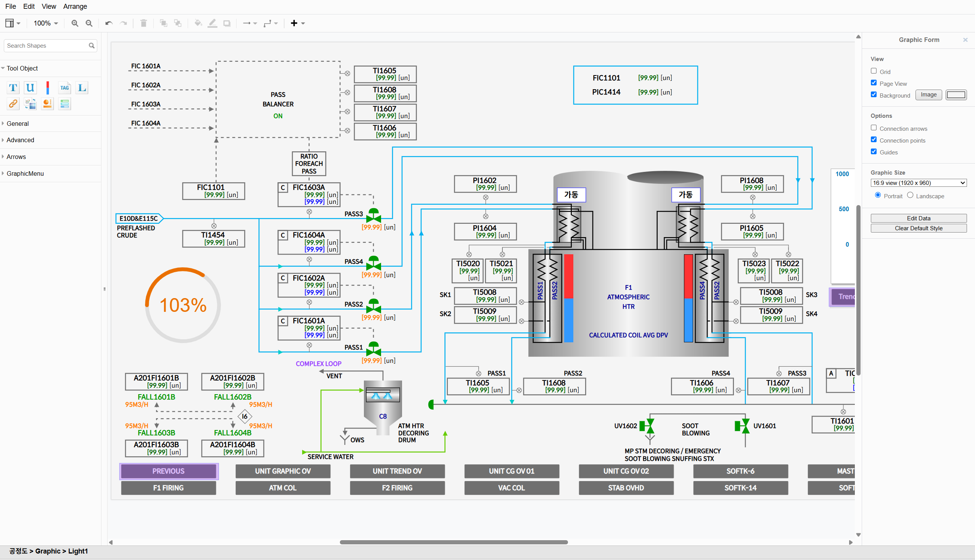Click the UV1602 green valve symbol
Screen dimensions: 975x560
[647, 426]
